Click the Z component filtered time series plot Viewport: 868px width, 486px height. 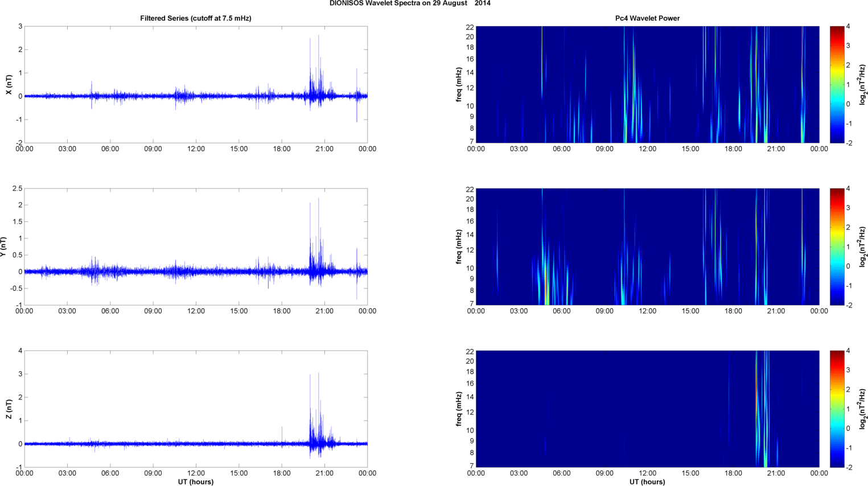(x=196, y=409)
